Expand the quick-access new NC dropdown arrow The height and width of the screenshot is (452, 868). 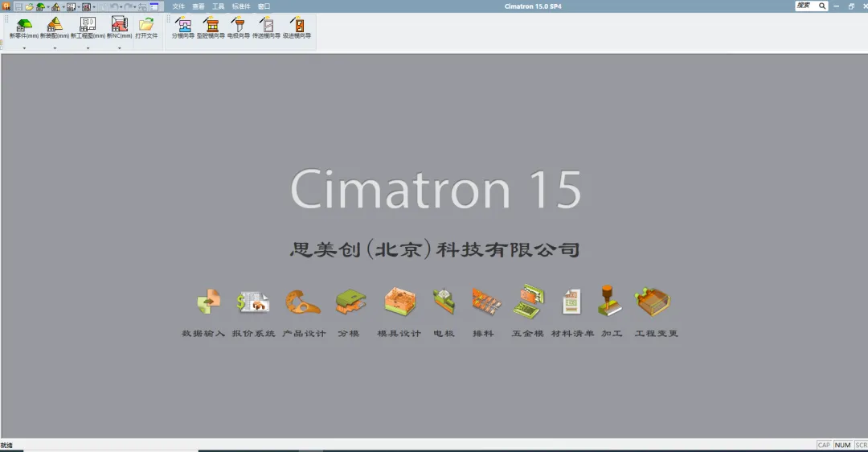(94, 7)
